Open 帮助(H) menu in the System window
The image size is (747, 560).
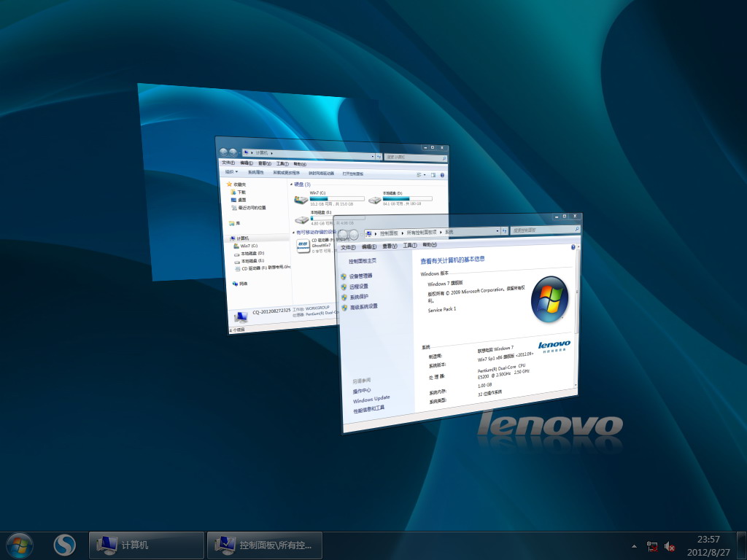click(x=430, y=245)
